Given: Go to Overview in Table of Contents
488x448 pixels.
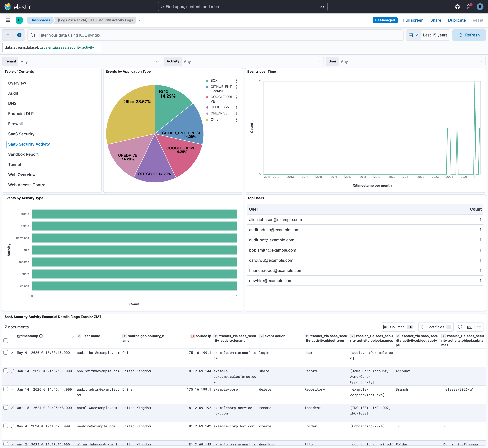Looking at the screenshot, I should [17, 83].
